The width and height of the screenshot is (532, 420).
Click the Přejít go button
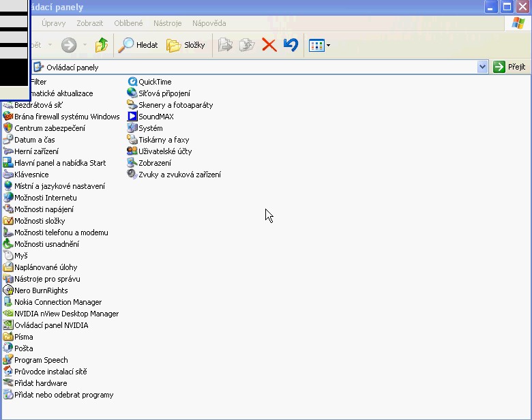[x=509, y=67]
